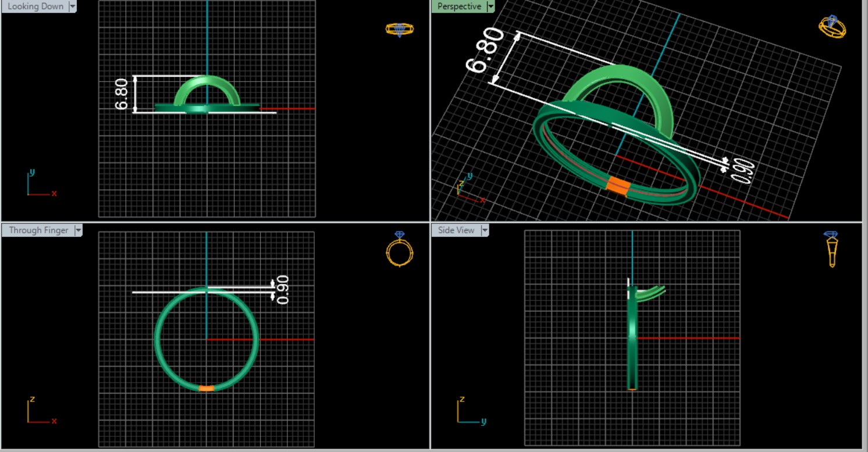The width and height of the screenshot is (868, 452).
Task: Click the ZX axis indicator in Through Finger viewport
Action: click(40, 411)
